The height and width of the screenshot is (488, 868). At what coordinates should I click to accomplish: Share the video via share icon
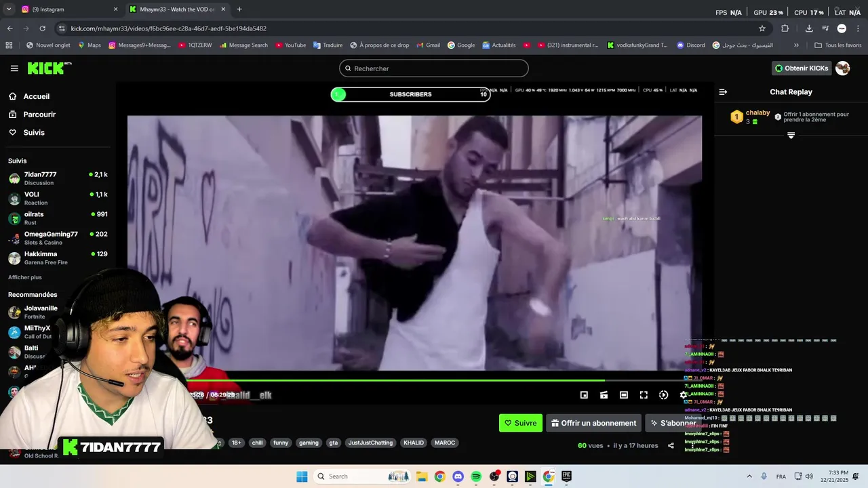[671, 445]
